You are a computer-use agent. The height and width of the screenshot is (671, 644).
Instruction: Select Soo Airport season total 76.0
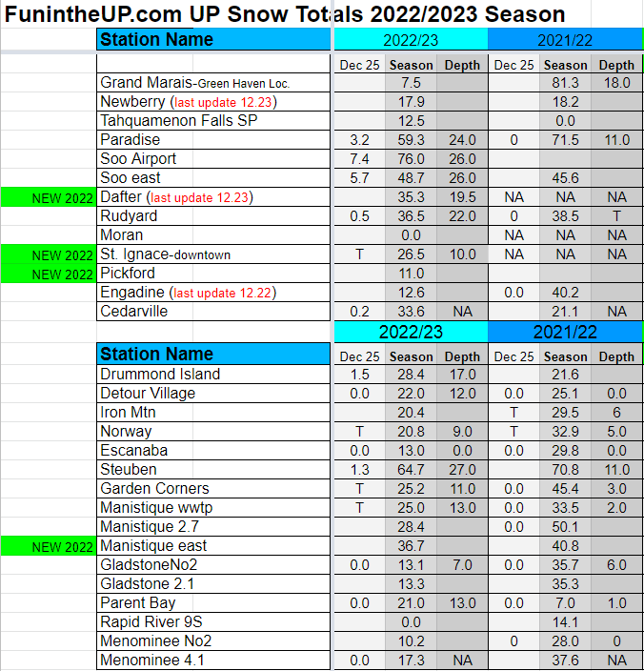(411, 159)
